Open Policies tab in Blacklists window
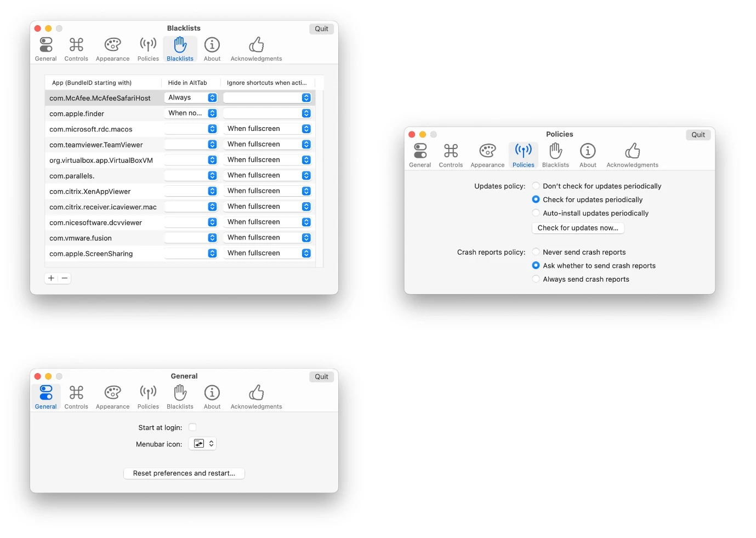Screen dimensions: 756x538 (x=148, y=49)
